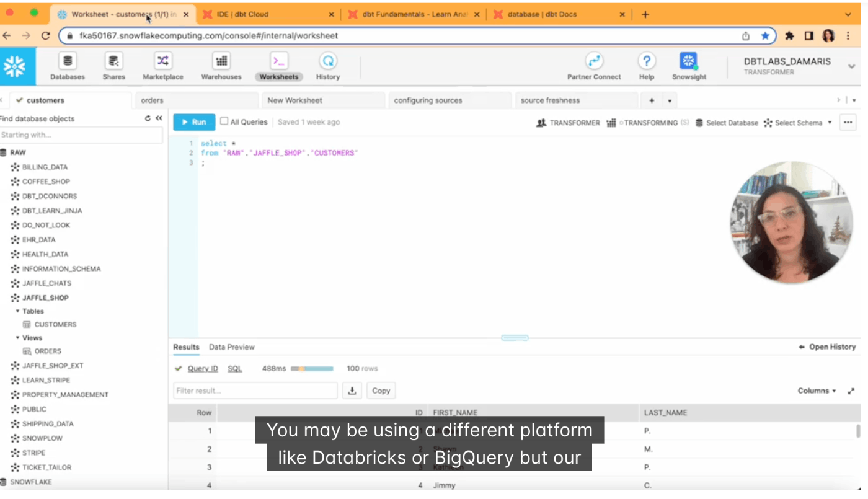The height and width of the screenshot is (499, 868).
Task: Click the Query ID link
Action: coord(203,369)
